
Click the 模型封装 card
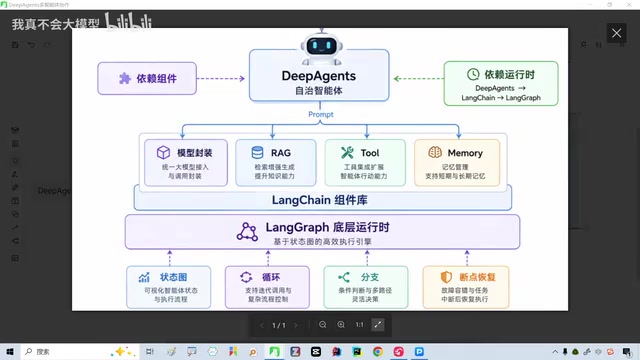(186, 163)
